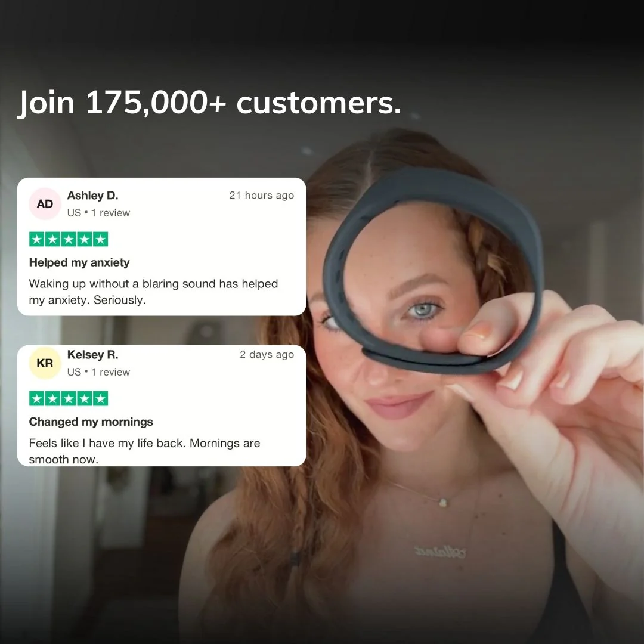Select the last star in Kelsey's rating
Screen dimensions: 644x644
[100, 399]
